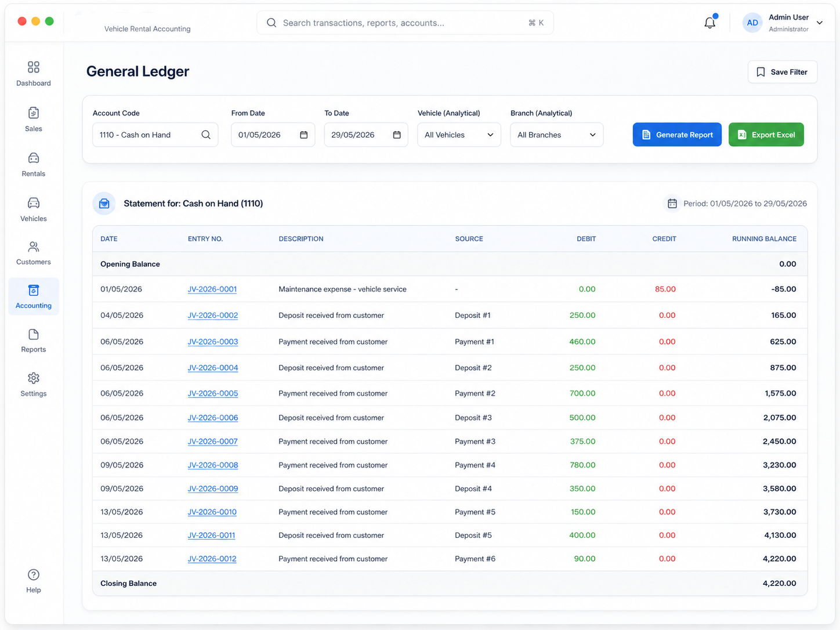The height and width of the screenshot is (630, 840).
Task: Click the From Date field 01/05/2026
Action: pyautogui.click(x=273, y=135)
